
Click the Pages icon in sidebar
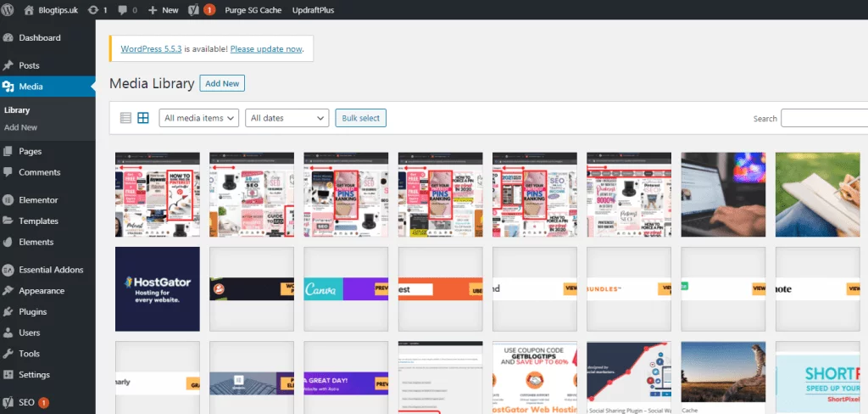(8, 151)
